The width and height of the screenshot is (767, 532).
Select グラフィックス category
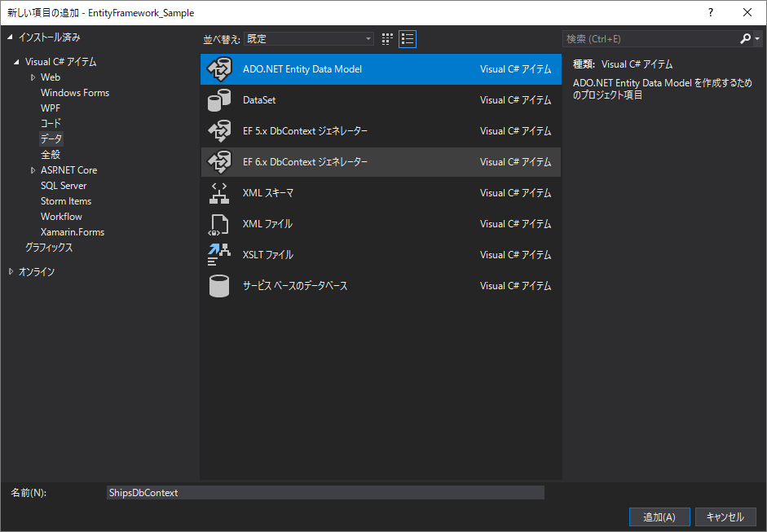point(49,248)
